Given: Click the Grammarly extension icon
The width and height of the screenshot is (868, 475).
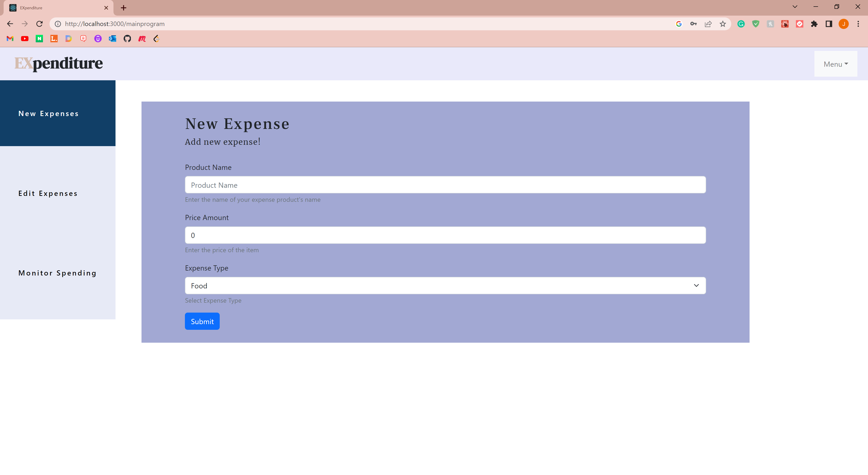Looking at the screenshot, I should (741, 24).
